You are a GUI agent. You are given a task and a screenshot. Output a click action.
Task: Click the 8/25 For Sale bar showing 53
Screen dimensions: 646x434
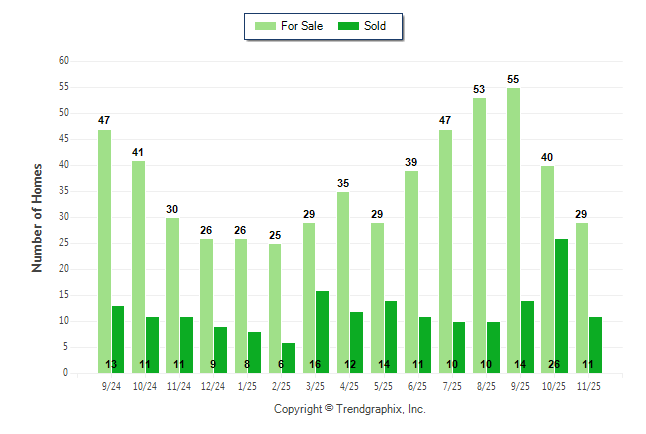pyautogui.click(x=479, y=235)
